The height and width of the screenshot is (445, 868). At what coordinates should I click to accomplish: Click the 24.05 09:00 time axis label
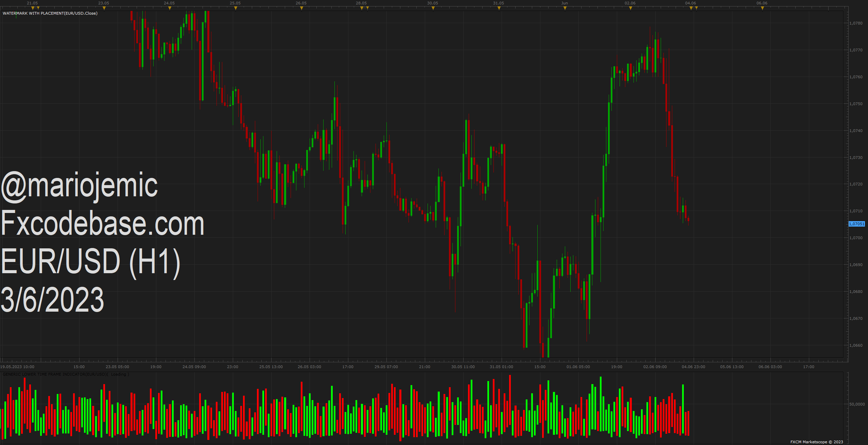pos(194,367)
